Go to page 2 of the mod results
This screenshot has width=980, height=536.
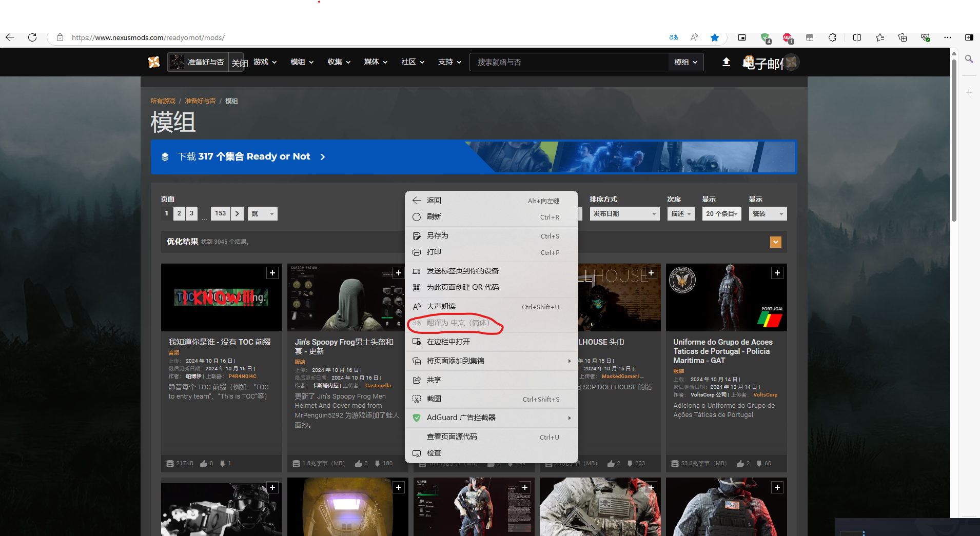[179, 213]
